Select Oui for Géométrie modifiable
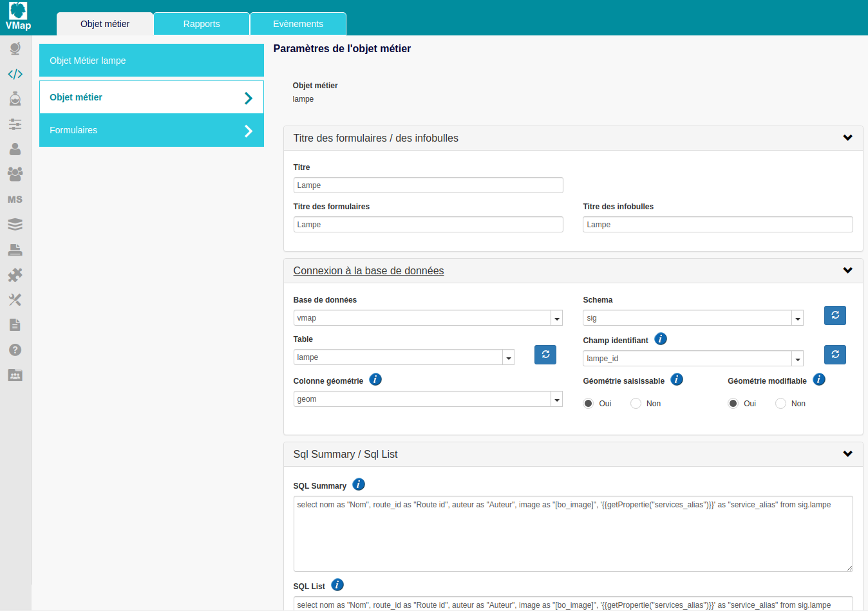Viewport: 868px width, 611px height. (x=733, y=404)
